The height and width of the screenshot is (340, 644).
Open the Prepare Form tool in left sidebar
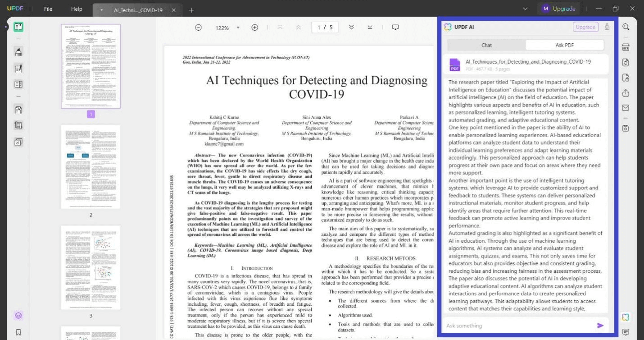[x=18, y=84]
